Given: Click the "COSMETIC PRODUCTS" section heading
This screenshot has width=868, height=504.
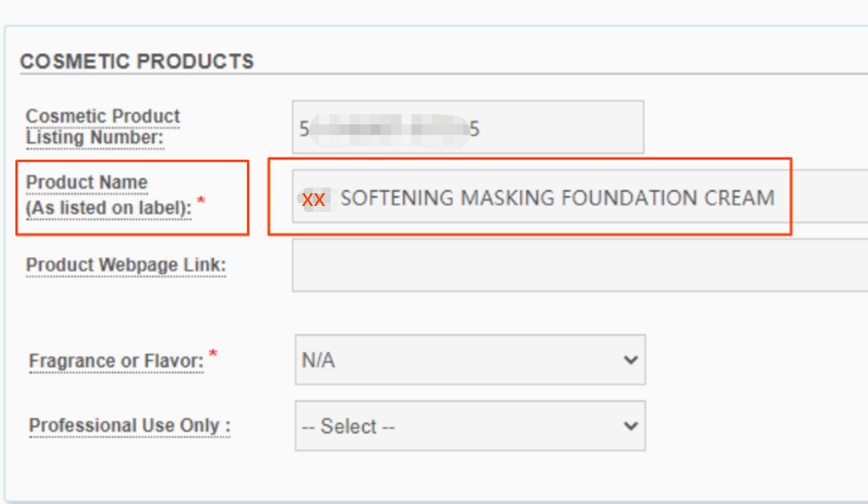Looking at the screenshot, I should click(x=137, y=61).
